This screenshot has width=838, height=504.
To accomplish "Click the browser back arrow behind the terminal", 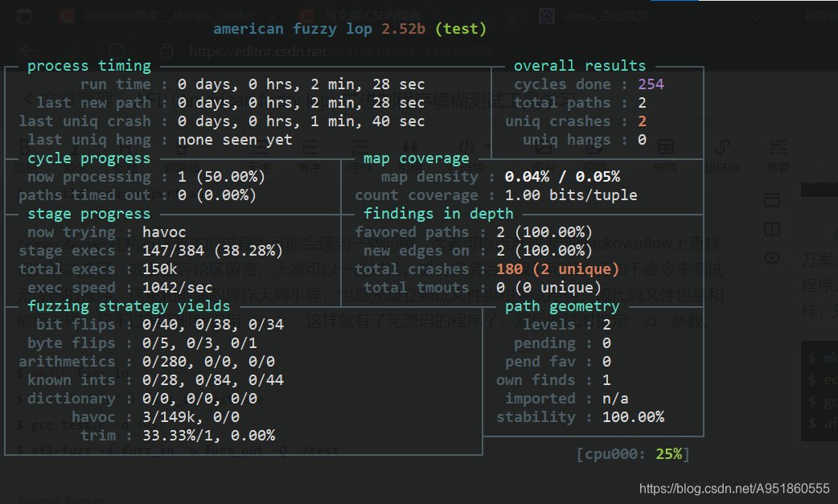I will (x=28, y=51).
